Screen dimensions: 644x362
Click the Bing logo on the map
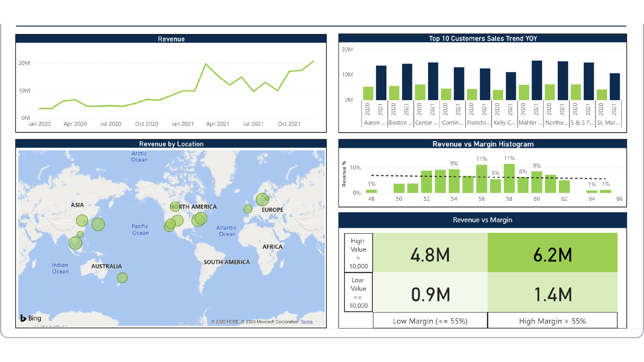(31, 318)
